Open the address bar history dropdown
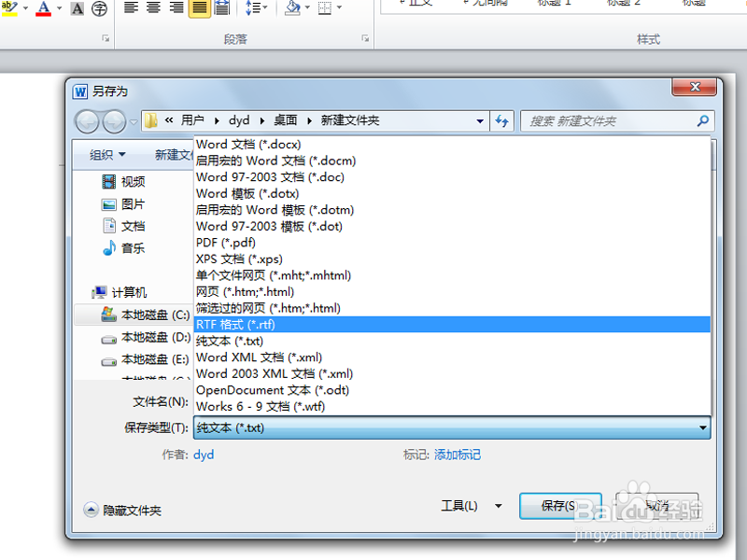Viewport: 747px width, 560px height. [x=480, y=121]
